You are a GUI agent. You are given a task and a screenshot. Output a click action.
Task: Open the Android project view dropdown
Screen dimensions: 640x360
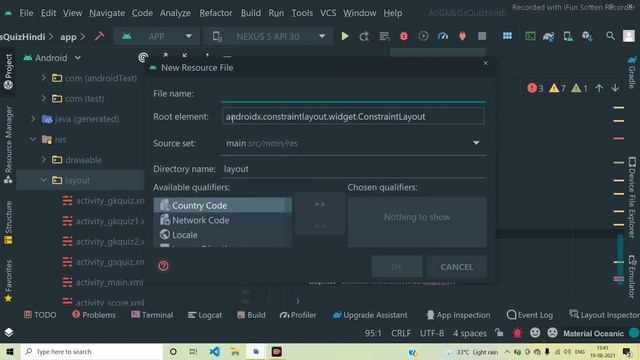[x=52, y=58]
